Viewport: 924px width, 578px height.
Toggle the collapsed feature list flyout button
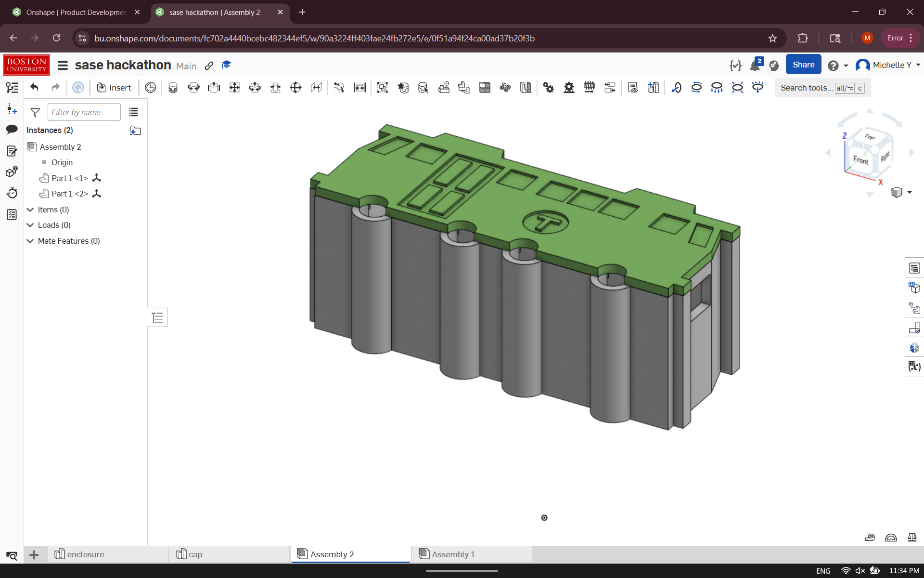coord(157,317)
